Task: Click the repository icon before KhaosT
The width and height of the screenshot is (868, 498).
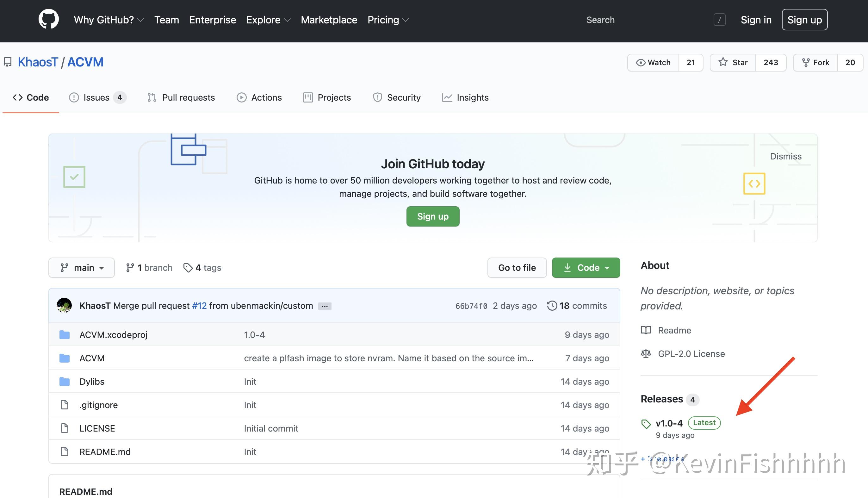Action: [8, 62]
